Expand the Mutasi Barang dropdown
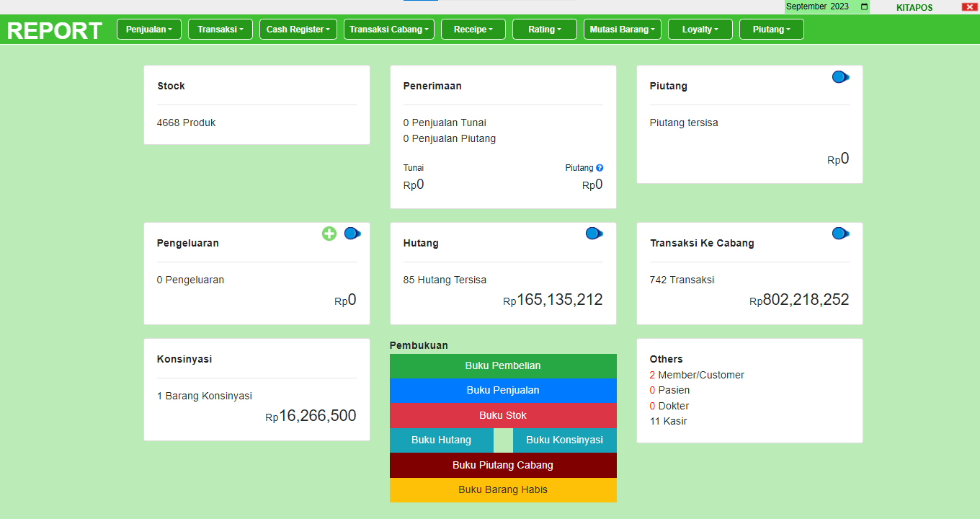This screenshot has width=980, height=519. click(623, 30)
